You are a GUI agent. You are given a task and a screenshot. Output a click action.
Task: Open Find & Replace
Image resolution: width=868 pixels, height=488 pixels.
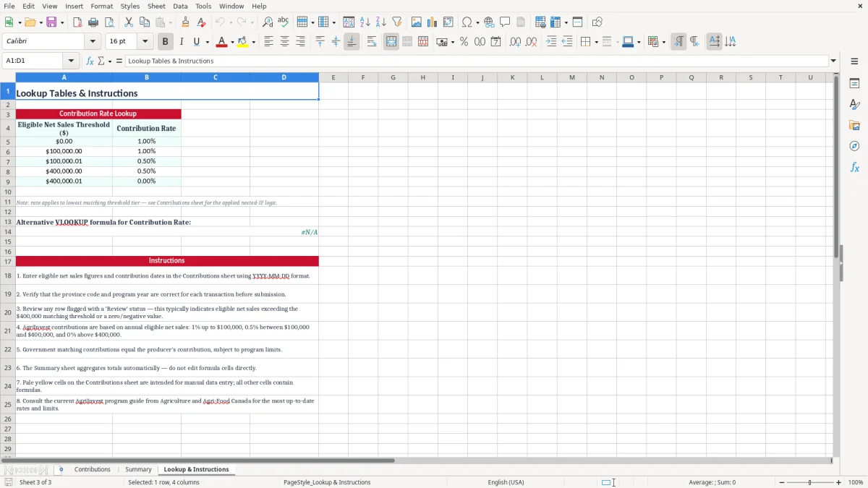coord(268,22)
